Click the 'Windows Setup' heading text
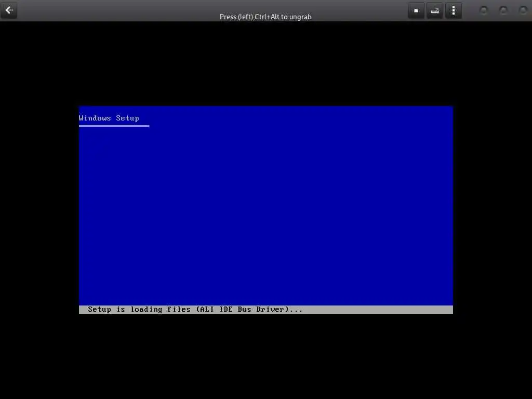The width and height of the screenshot is (532, 399). [x=109, y=118]
